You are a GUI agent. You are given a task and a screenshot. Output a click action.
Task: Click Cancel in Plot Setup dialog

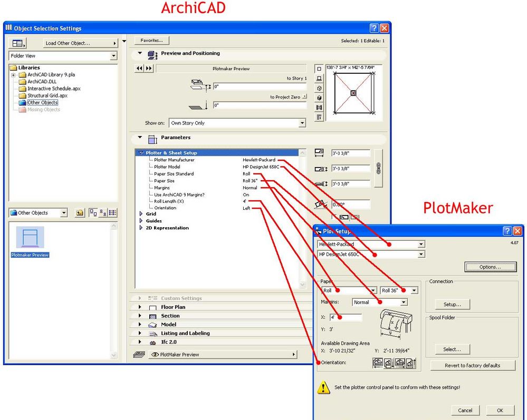click(465, 411)
